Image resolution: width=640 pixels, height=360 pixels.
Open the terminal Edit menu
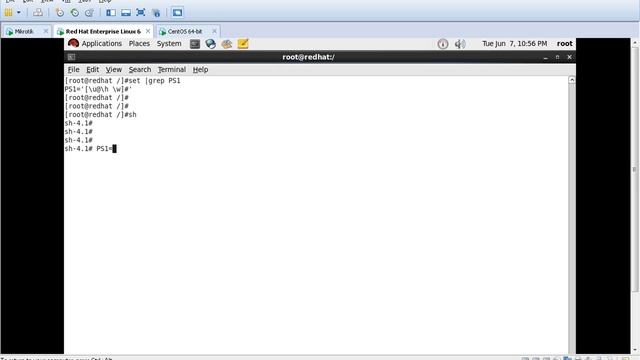(93, 69)
